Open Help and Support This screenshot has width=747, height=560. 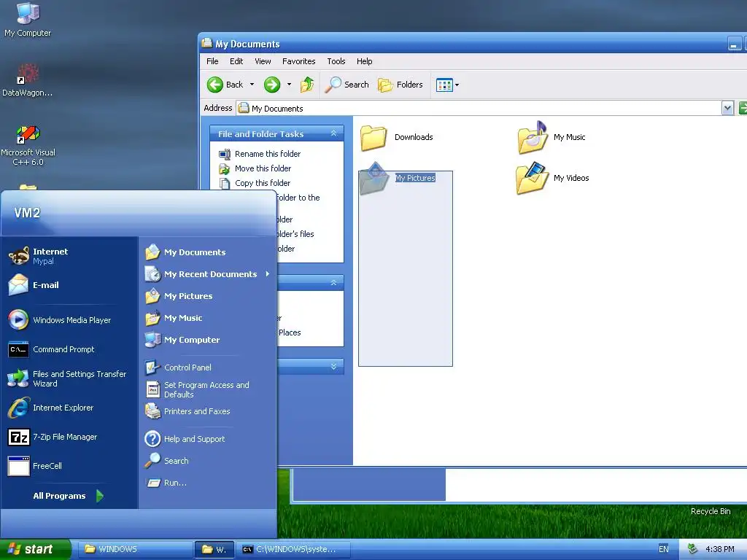click(185, 439)
